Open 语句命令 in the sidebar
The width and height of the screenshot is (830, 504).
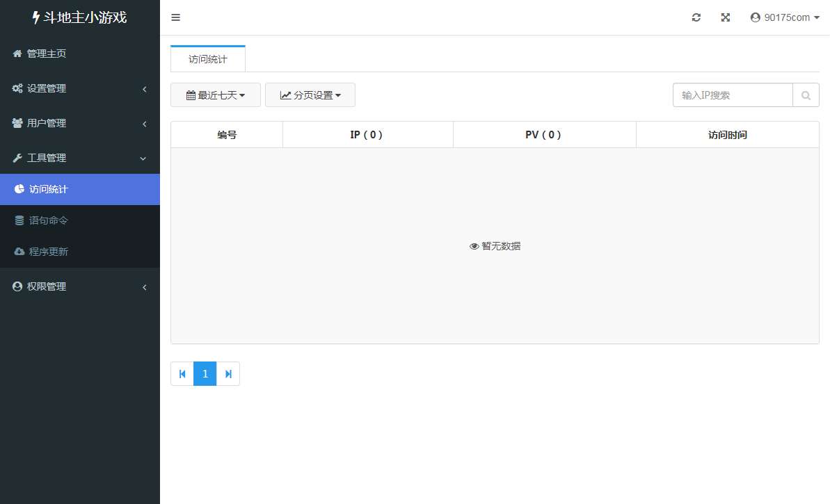49,220
